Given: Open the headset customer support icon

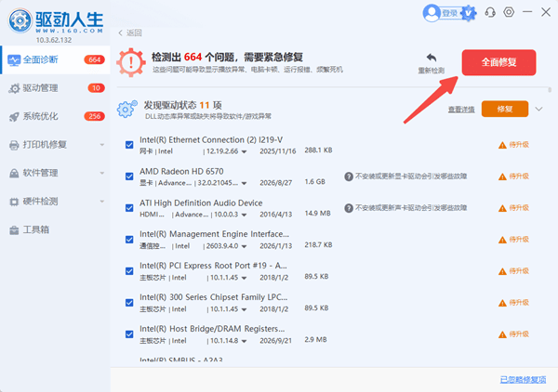Looking at the screenshot, I should (x=490, y=12).
